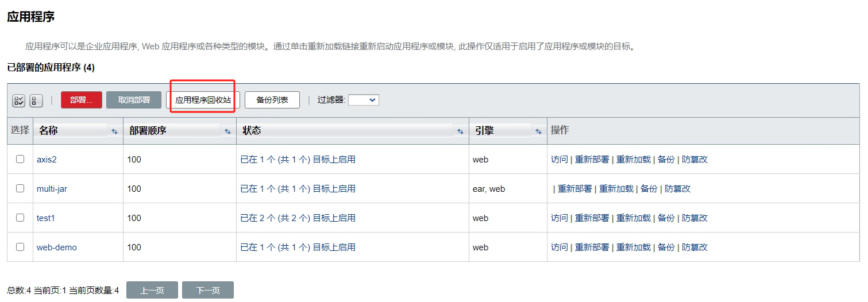868x302 pixels.
Task: Sort table by 名称 column sort icon
Action: tap(114, 131)
